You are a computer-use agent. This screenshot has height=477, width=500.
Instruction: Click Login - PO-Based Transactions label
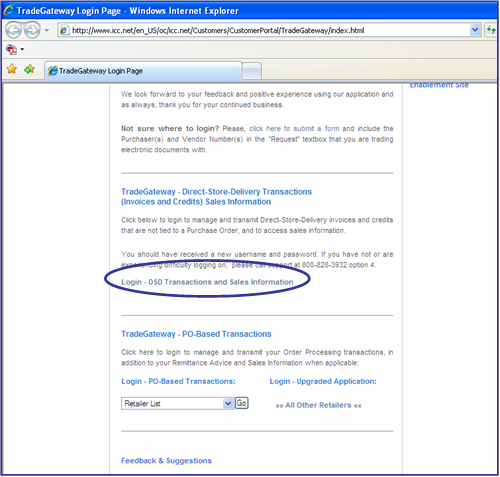[178, 381]
